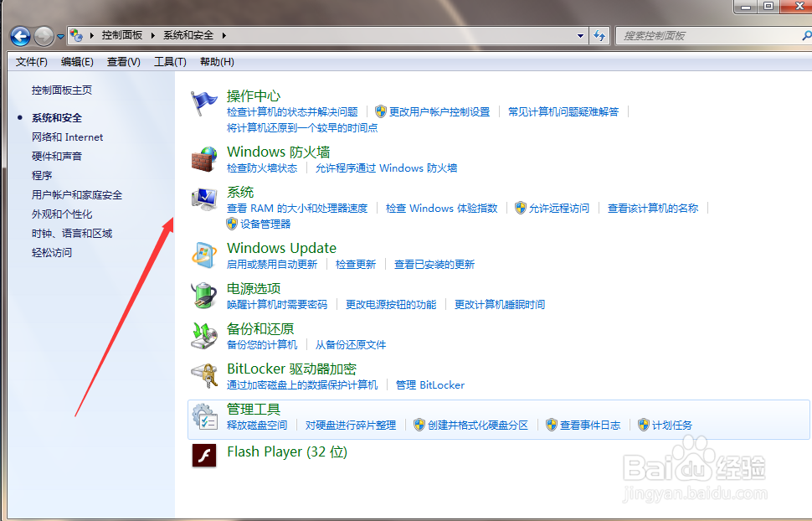Click the Flash Player icon
The width and height of the screenshot is (812, 521).
coord(204,456)
